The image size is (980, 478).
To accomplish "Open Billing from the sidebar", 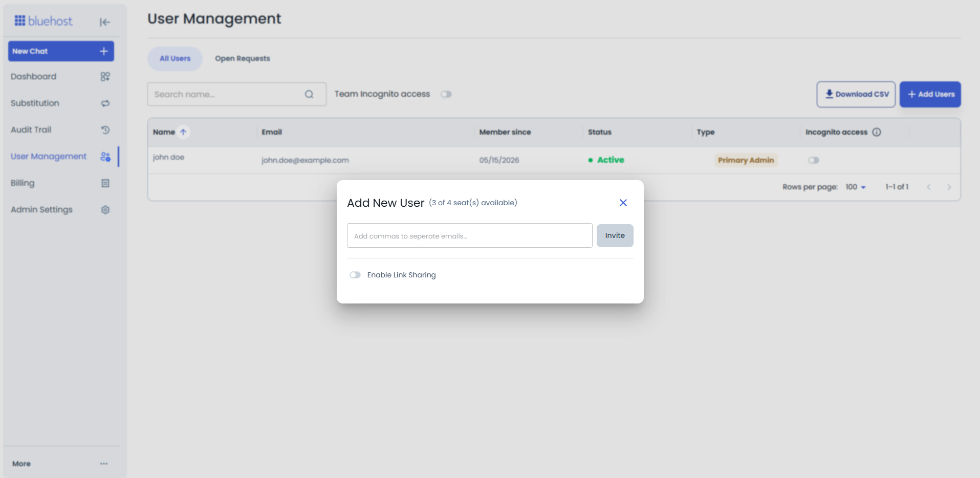I will (60, 183).
